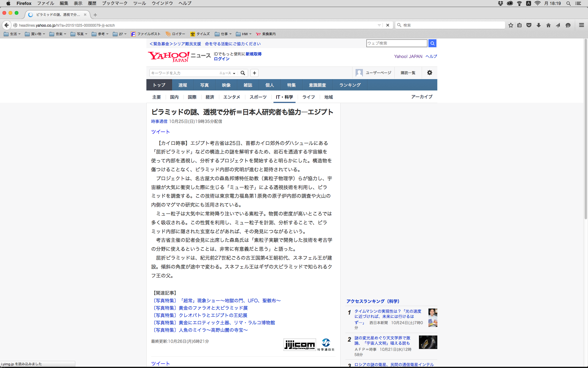Open the time machine ranking article thumbnail

pos(432,317)
